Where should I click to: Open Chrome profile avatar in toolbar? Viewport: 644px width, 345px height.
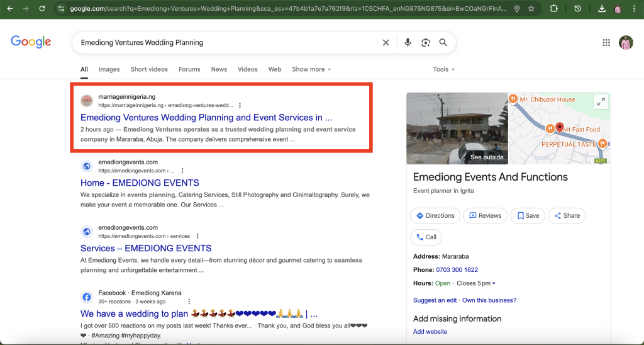[618, 9]
